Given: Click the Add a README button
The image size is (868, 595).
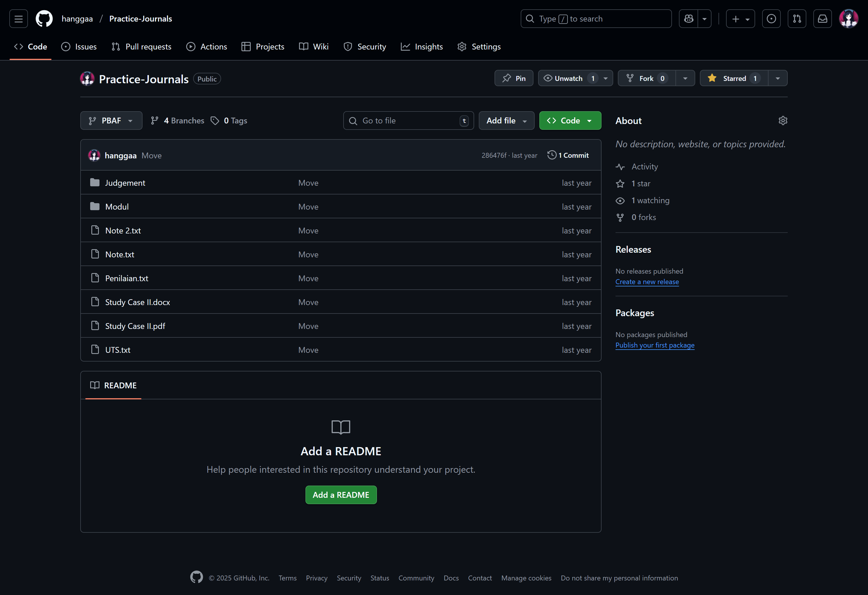Looking at the screenshot, I should click(x=341, y=495).
